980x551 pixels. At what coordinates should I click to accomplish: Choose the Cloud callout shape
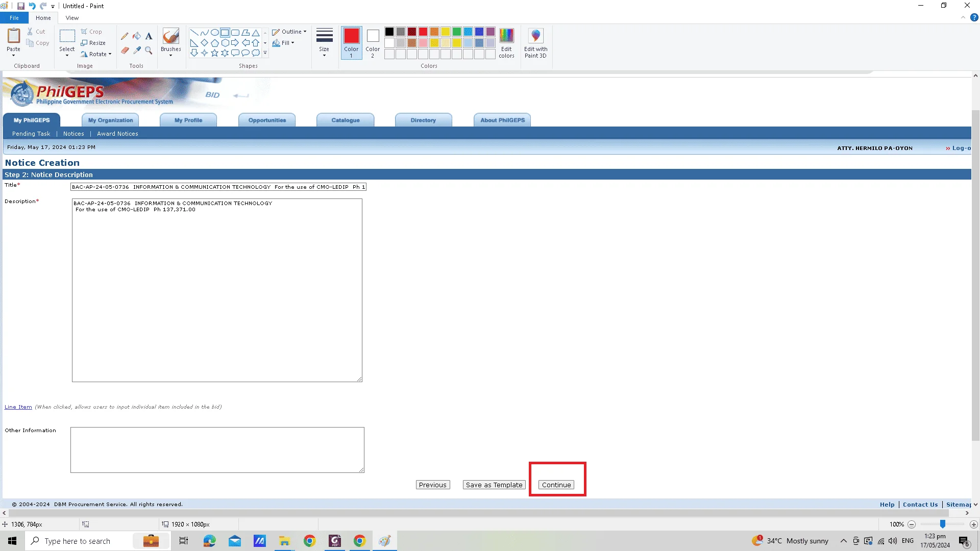point(256,53)
